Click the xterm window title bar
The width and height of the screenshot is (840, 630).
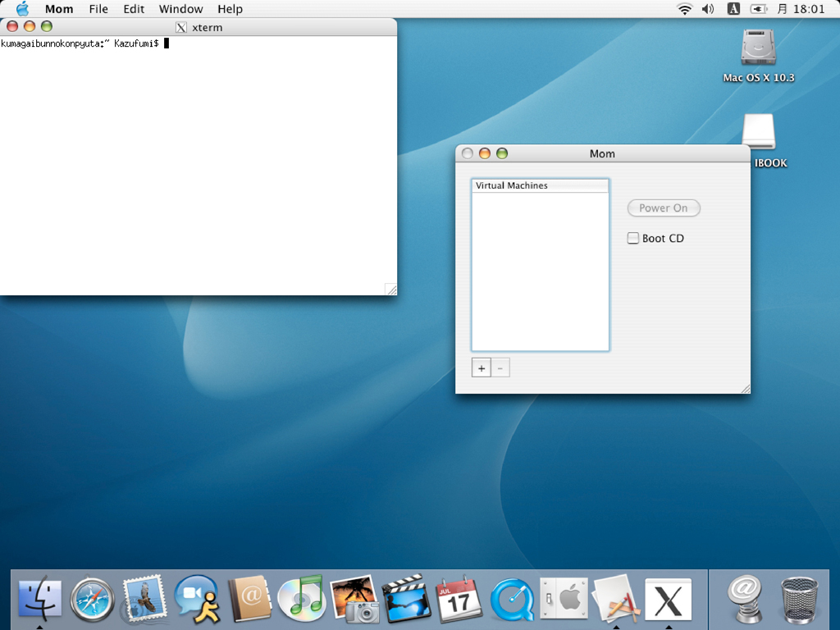pyautogui.click(x=199, y=27)
